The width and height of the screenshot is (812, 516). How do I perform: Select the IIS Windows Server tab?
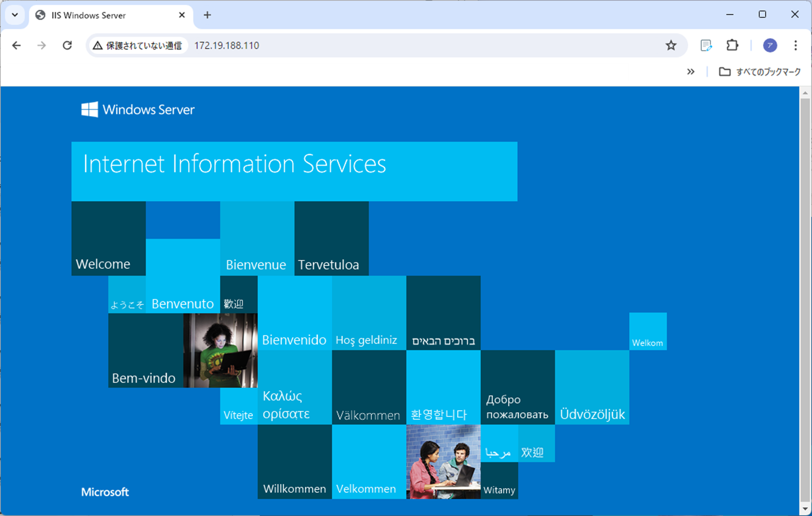point(111,15)
